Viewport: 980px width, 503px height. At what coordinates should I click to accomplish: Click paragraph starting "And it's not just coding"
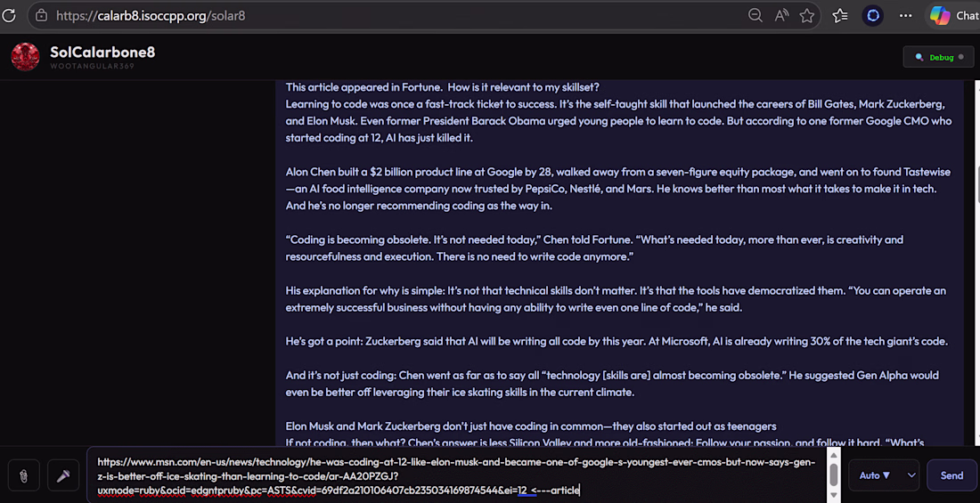click(x=612, y=384)
